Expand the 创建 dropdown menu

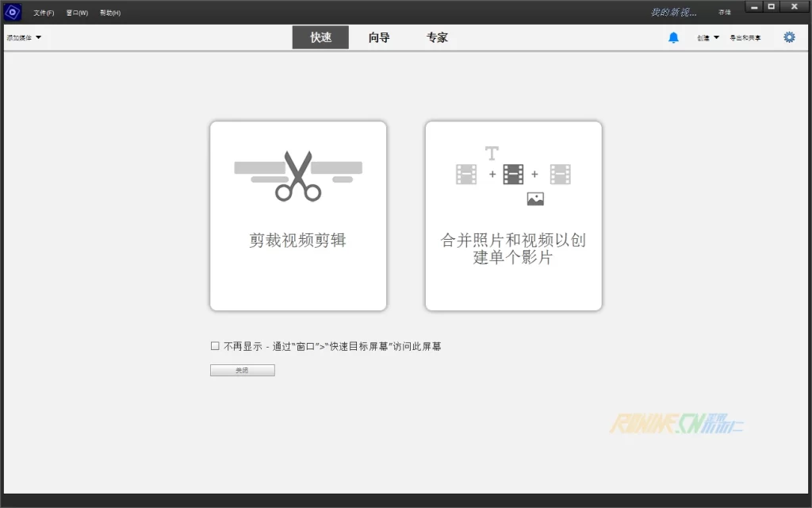coord(708,37)
